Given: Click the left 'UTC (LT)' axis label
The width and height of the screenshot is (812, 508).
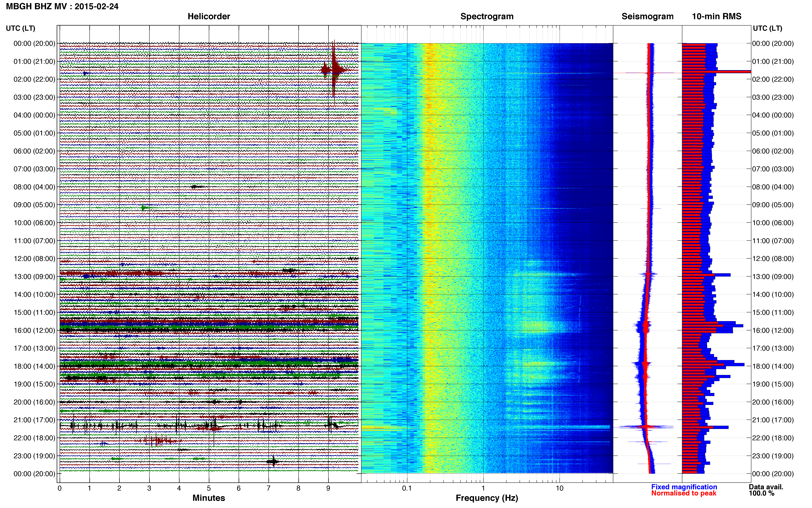Looking at the screenshot, I should [21, 28].
